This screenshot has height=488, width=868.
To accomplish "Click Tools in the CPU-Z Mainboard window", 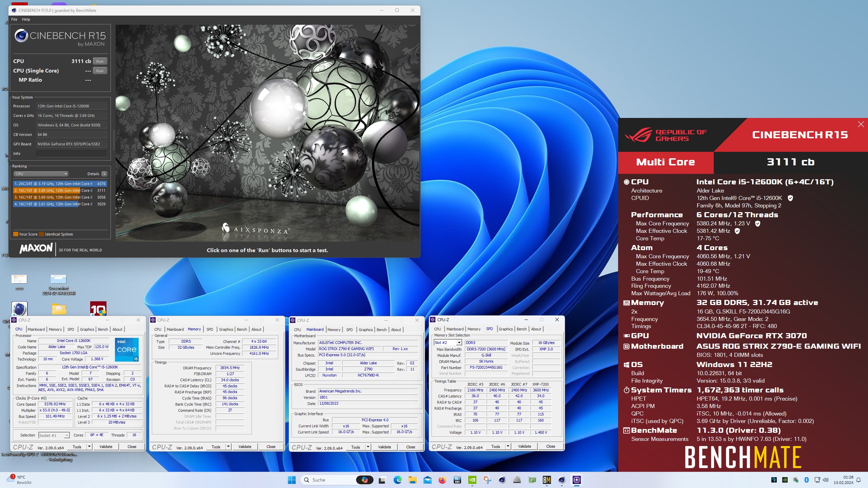I will (356, 447).
